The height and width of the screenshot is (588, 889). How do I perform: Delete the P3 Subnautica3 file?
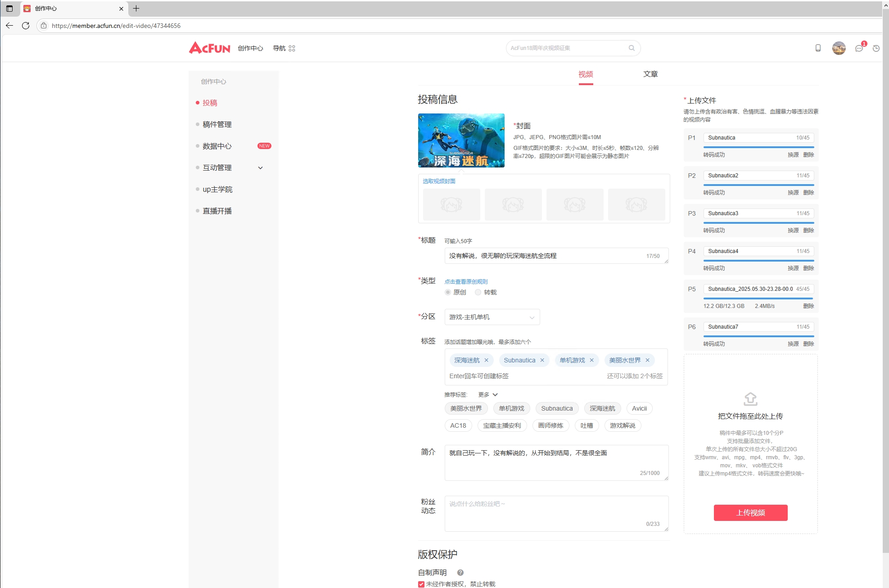[808, 230]
